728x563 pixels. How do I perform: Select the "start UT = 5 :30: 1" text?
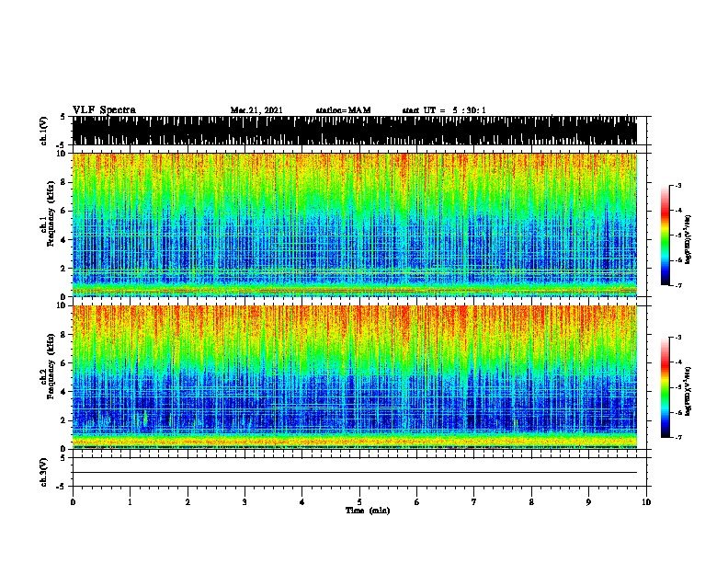(x=444, y=110)
